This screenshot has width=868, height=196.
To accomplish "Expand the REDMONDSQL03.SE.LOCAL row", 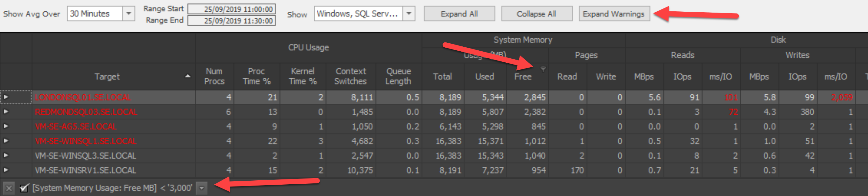I will (x=6, y=112).
